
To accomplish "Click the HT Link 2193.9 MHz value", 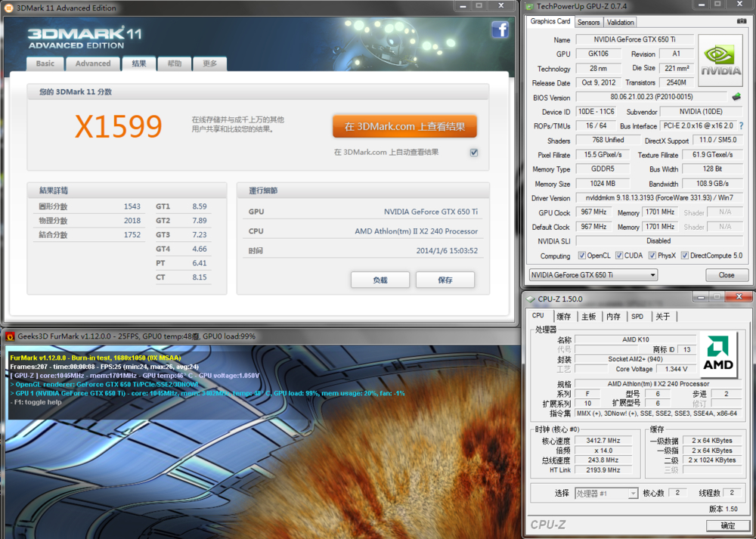I will pyautogui.click(x=603, y=469).
